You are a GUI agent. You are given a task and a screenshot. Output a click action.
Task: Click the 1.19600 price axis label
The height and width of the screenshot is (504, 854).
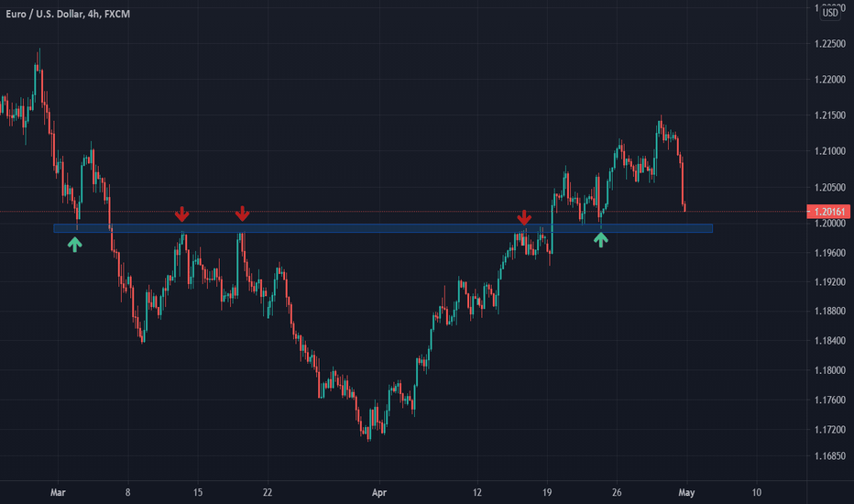(830, 253)
